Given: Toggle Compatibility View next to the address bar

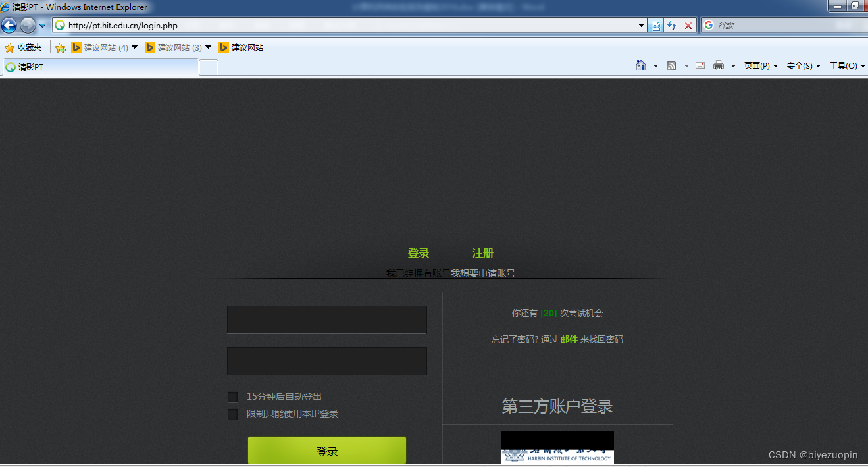Looking at the screenshot, I should tap(655, 24).
